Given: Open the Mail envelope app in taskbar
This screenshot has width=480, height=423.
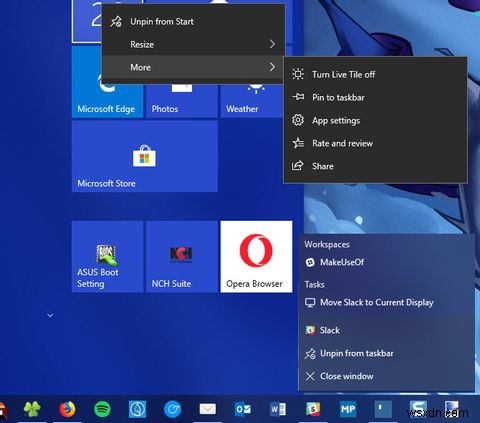Looking at the screenshot, I should click(208, 409).
